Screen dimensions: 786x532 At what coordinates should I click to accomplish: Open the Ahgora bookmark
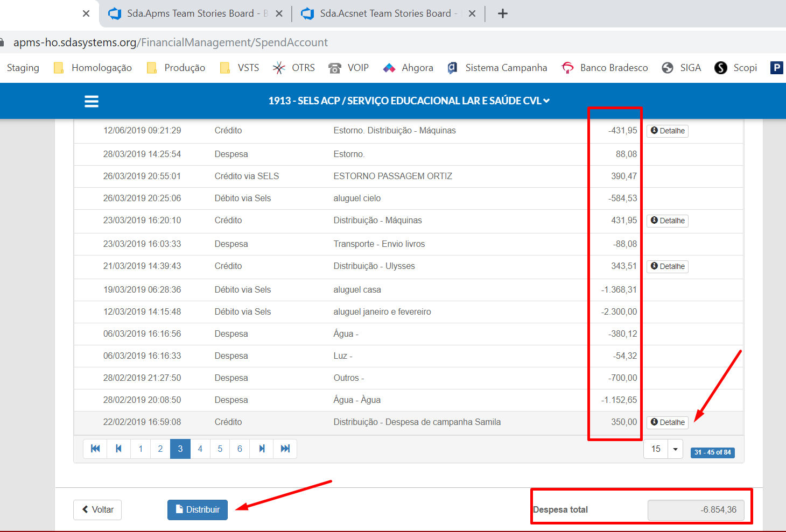click(x=408, y=68)
